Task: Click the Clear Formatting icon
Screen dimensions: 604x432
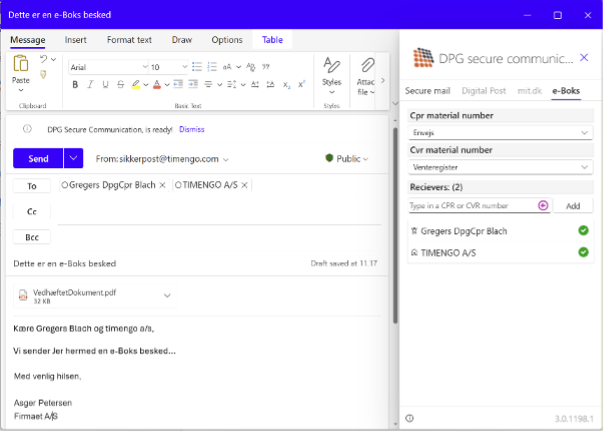Action: coord(250,67)
